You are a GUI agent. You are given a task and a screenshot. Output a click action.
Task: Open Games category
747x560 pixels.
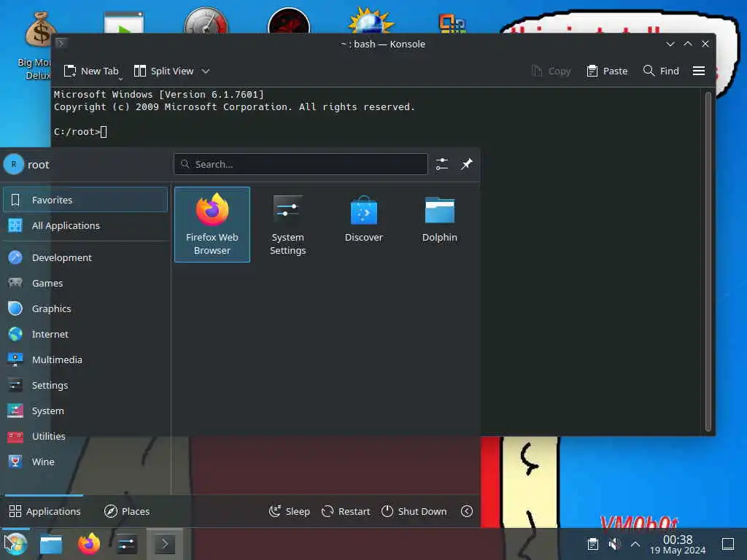[85, 284]
